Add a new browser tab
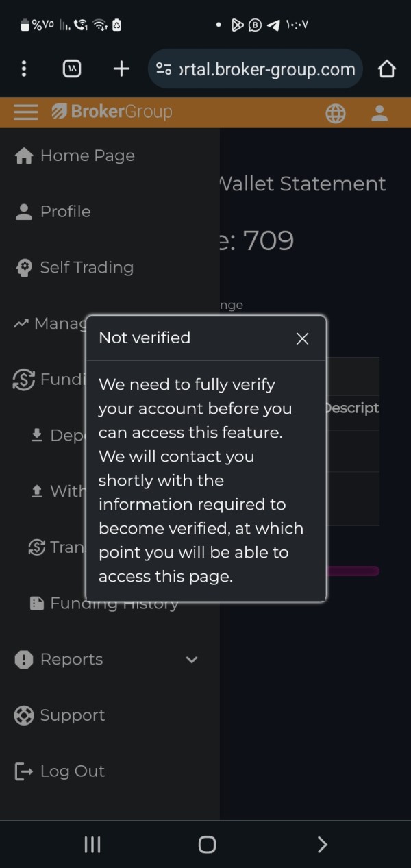The width and height of the screenshot is (411, 868). point(121,69)
